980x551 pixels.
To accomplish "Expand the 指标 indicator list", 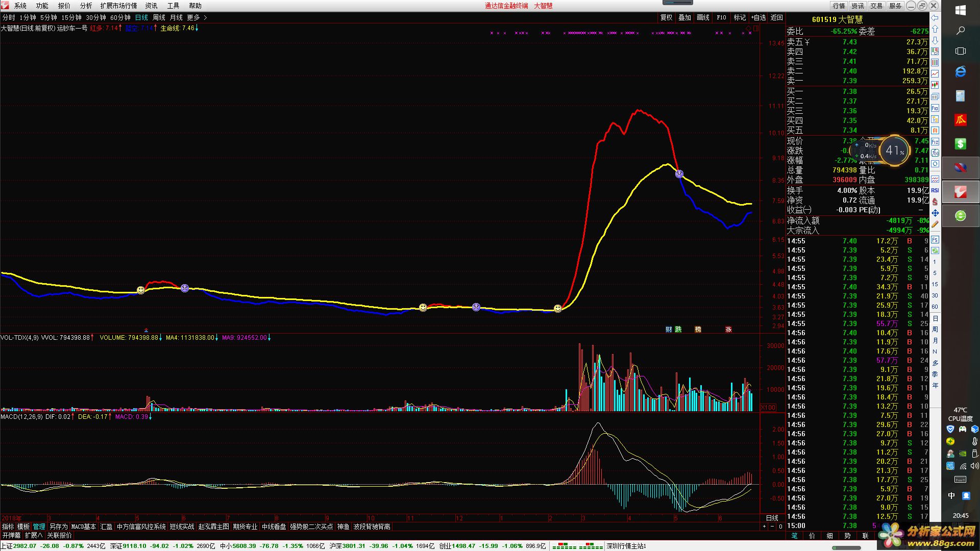I will coord(8,527).
